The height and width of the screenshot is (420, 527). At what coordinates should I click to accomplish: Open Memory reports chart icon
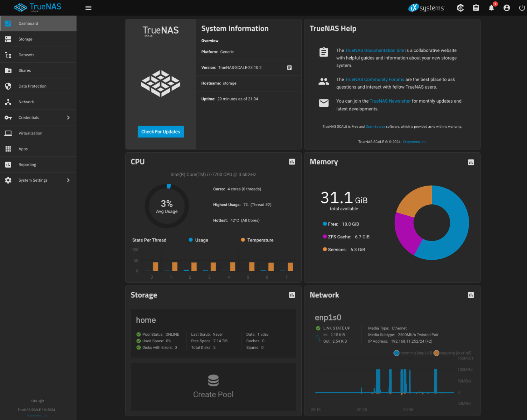pos(471,162)
